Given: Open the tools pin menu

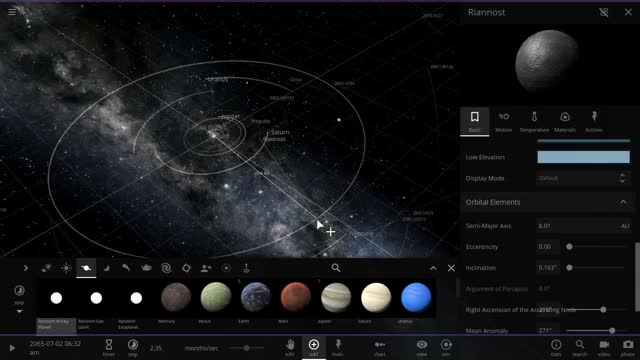Looking at the screenshot, I should [x=338, y=347].
